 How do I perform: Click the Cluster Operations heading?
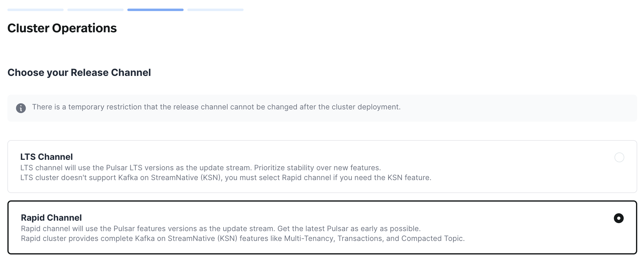click(x=62, y=28)
